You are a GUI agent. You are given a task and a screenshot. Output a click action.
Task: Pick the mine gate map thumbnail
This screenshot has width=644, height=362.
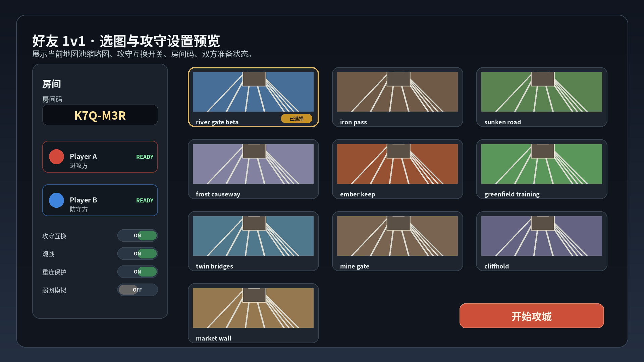coord(397,236)
